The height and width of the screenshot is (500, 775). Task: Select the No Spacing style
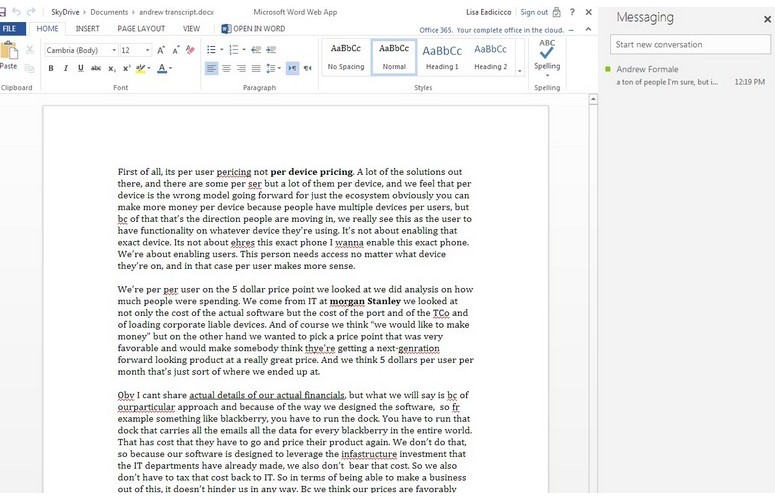coord(346,57)
